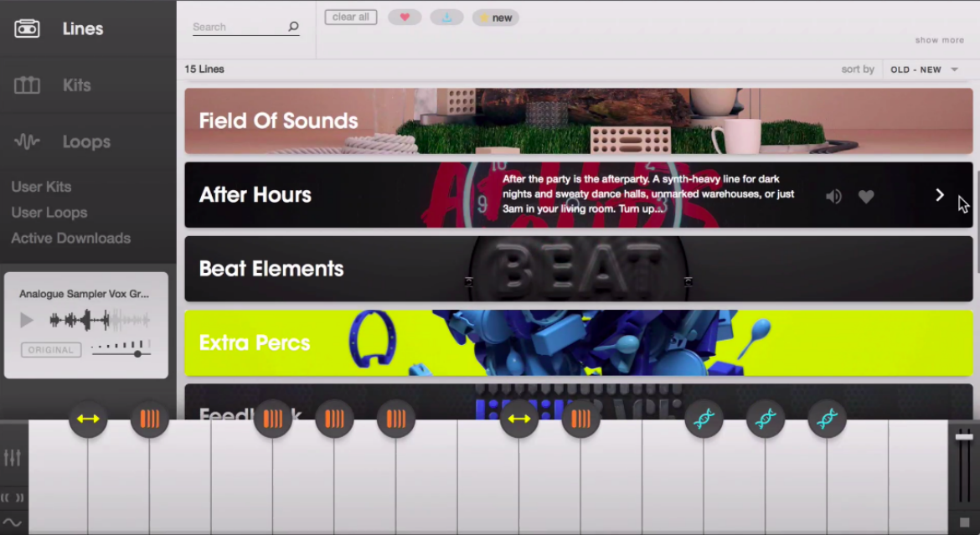
Task: Open the Field Of Sounds line
Action: coord(579,121)
